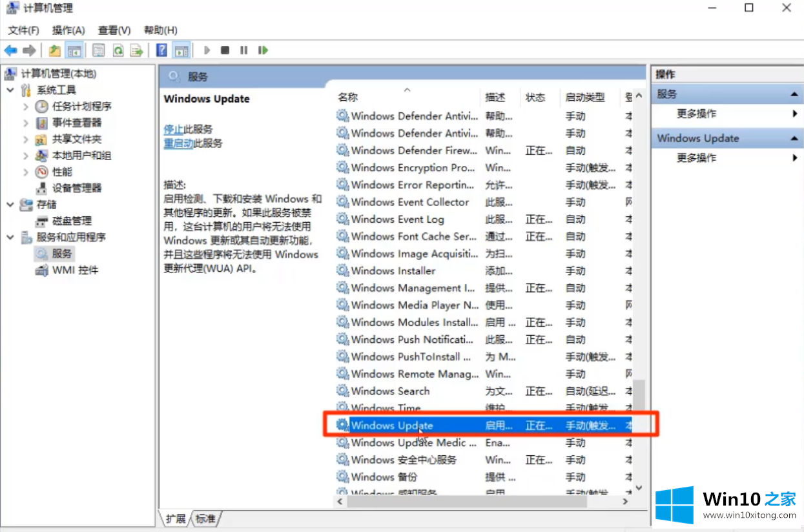Open the 查看(V) menu
804x532 pixels.
[114, 30]
